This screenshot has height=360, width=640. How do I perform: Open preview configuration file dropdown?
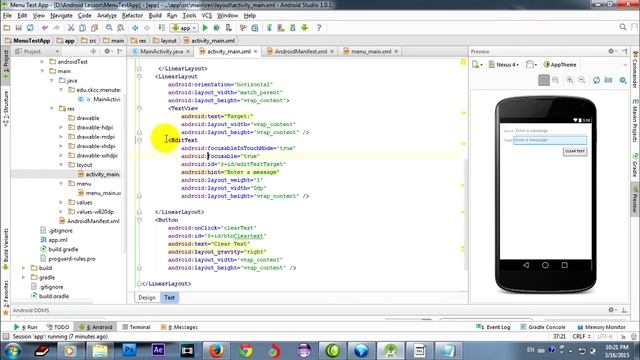point(477,64)
